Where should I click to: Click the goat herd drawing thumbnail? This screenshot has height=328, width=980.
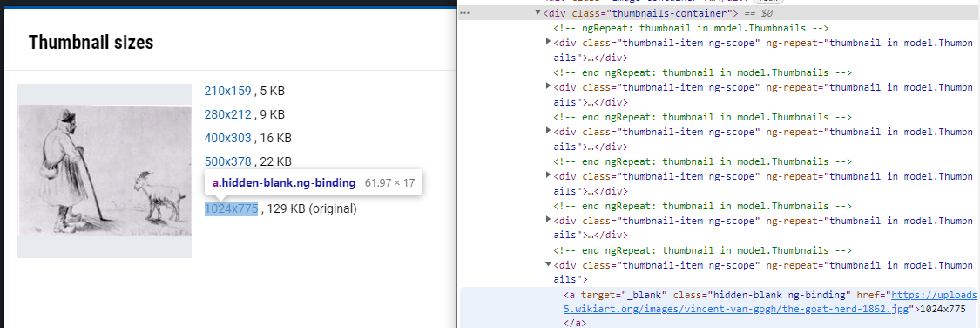(x=105, y=171)
